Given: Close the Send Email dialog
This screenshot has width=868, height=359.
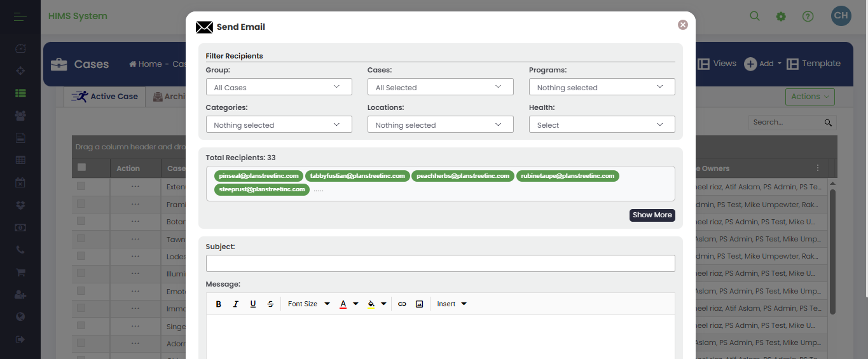Looking at the screenshot, I should click(683, 25).
